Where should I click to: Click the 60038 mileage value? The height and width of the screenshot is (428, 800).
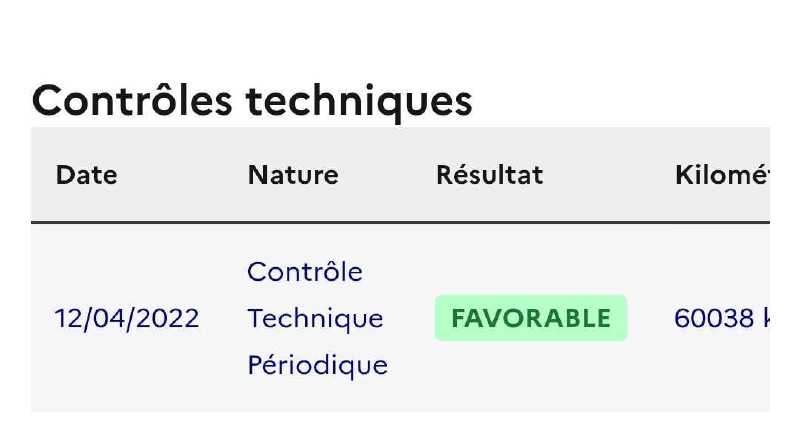[714, 318]
